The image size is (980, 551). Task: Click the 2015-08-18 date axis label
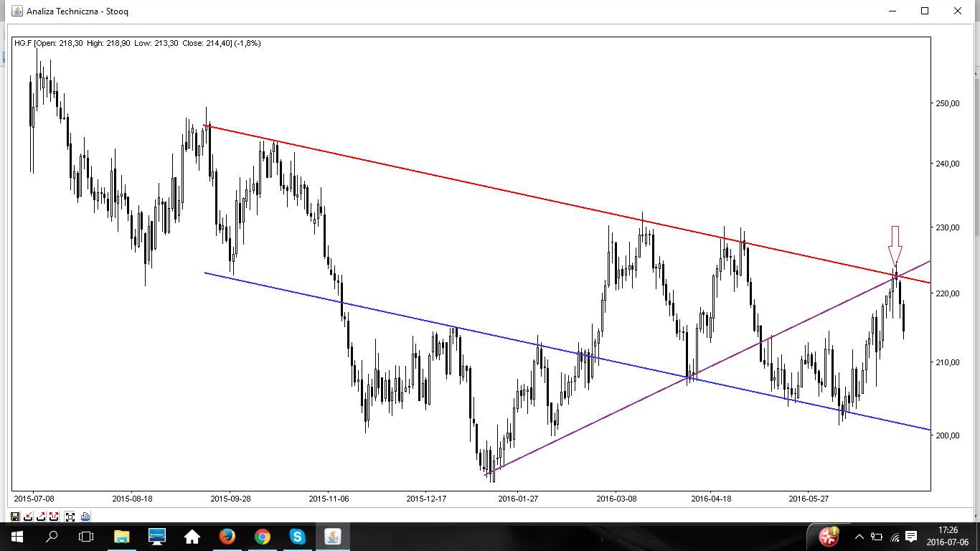[x=133, y=498]
